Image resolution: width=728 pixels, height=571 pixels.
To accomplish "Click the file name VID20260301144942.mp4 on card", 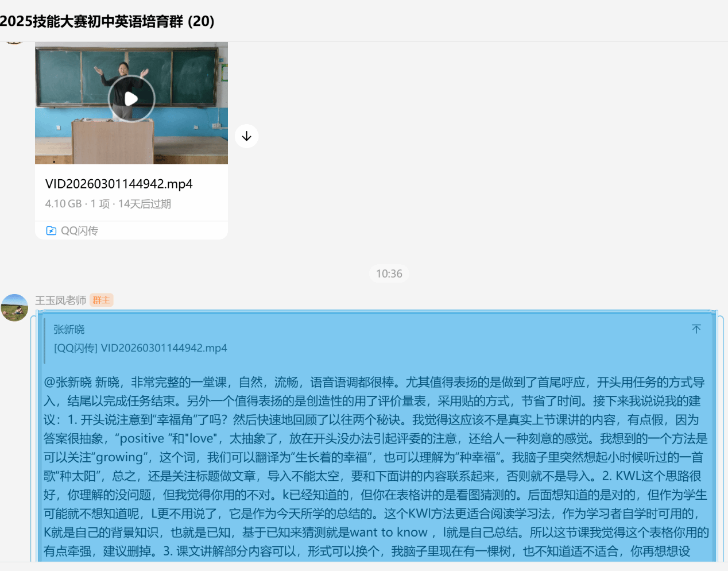I will tap(119, 184).
